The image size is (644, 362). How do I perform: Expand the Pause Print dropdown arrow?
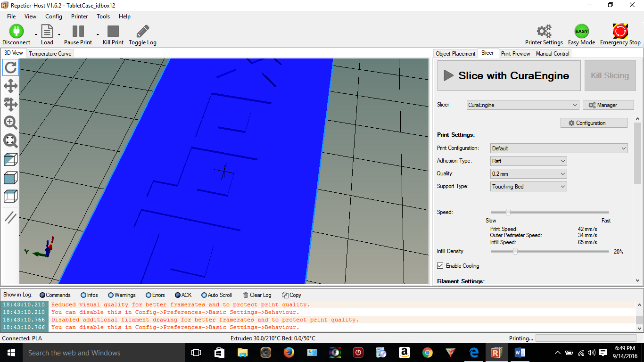(x=98, y=34)
